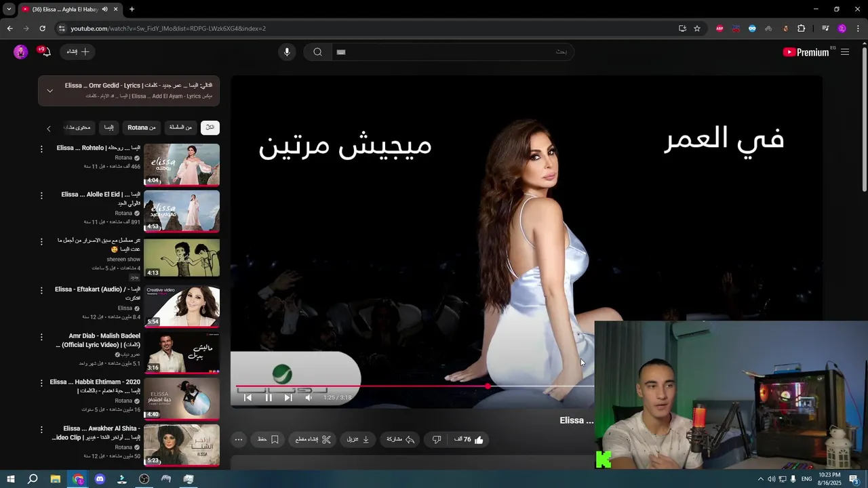
Task: Go to the previous video
Action: click(x=248, y=398)
